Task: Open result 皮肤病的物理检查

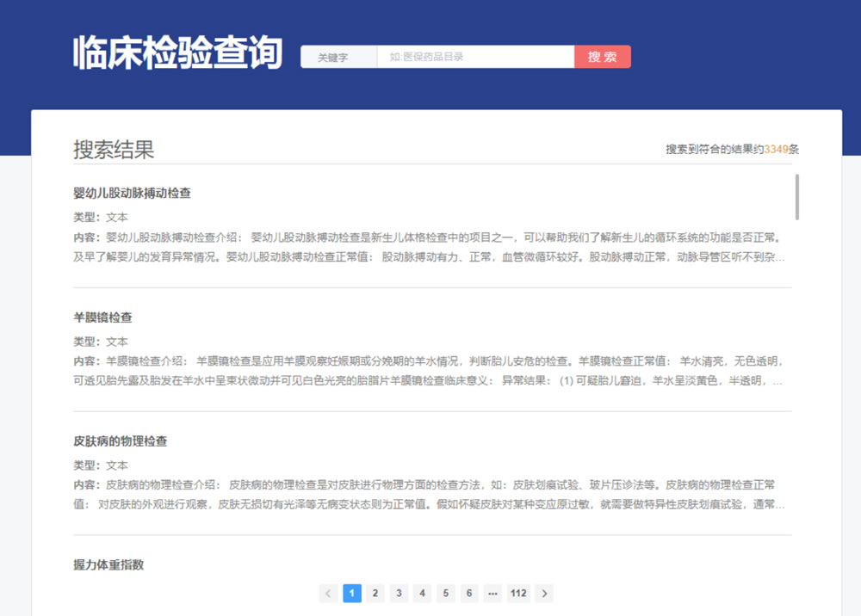Action: pyautogui.click(x=121, y=441)
